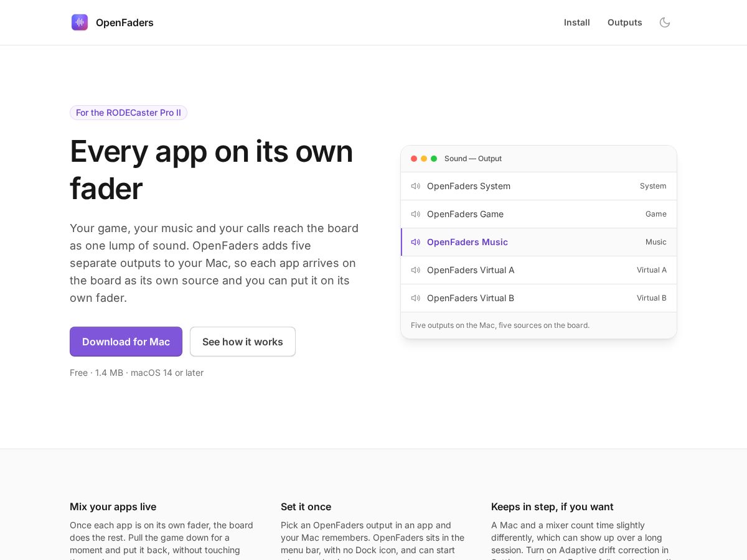Click speaker icon beside OpenFaders Game

point(416,214)
